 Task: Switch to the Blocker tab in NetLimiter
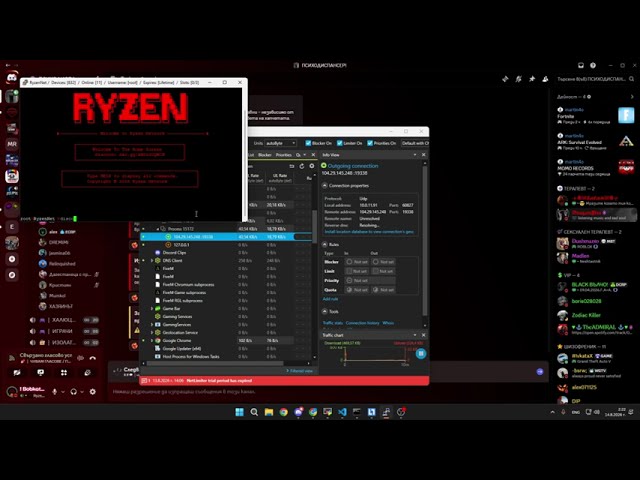[x=264, y=155]
